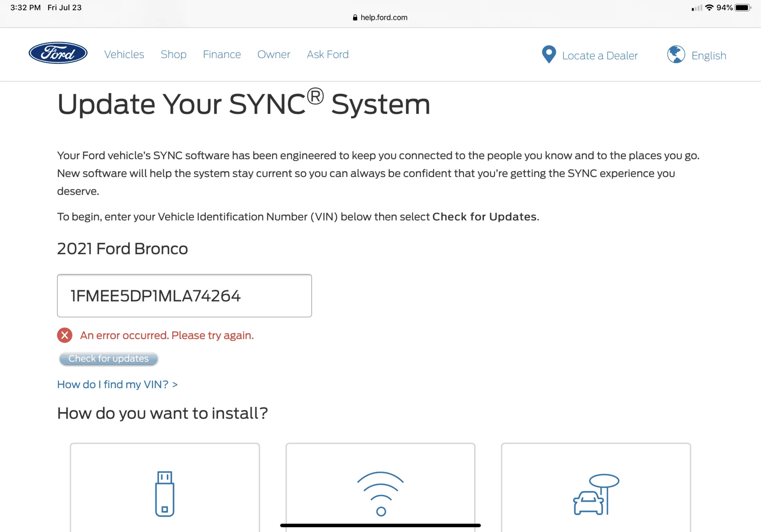
Task: Open the Owner menu
Action: tap(274, 54)
